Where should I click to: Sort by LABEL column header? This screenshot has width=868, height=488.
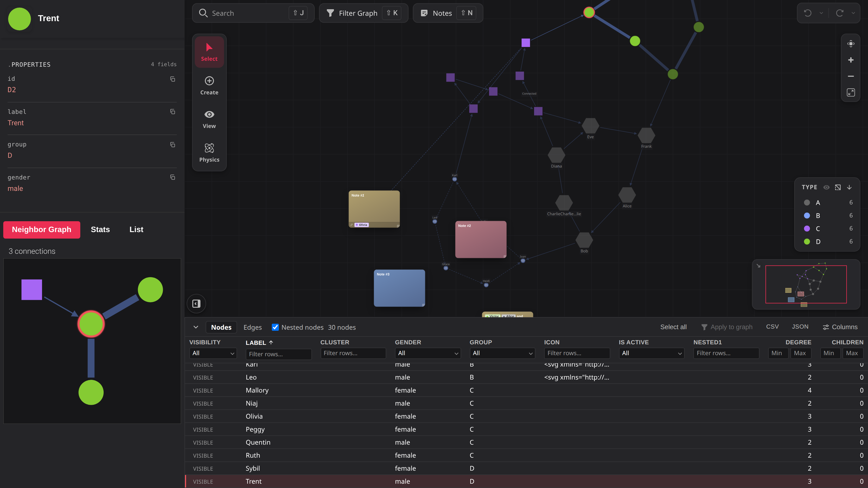point(259,342)
